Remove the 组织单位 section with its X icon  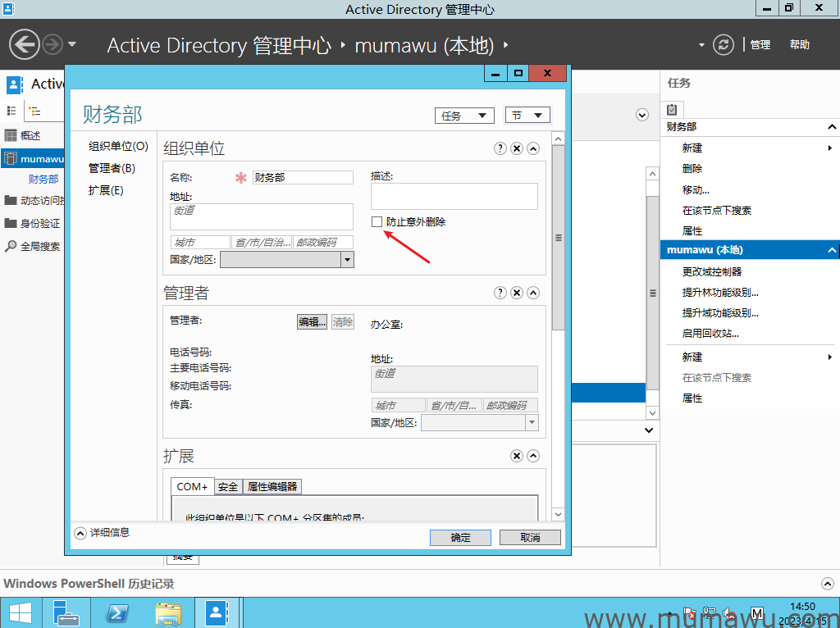[517, 148]
